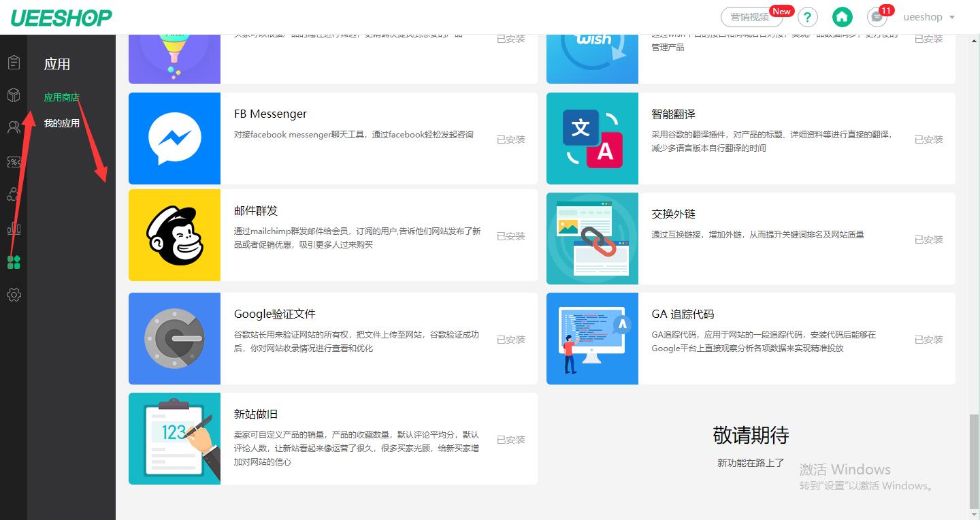The width and height of the screenshot is (980, 520).
Task: Select the green apps grid sidebar icon
Action: pyautogui.click(x=14, y=262)
